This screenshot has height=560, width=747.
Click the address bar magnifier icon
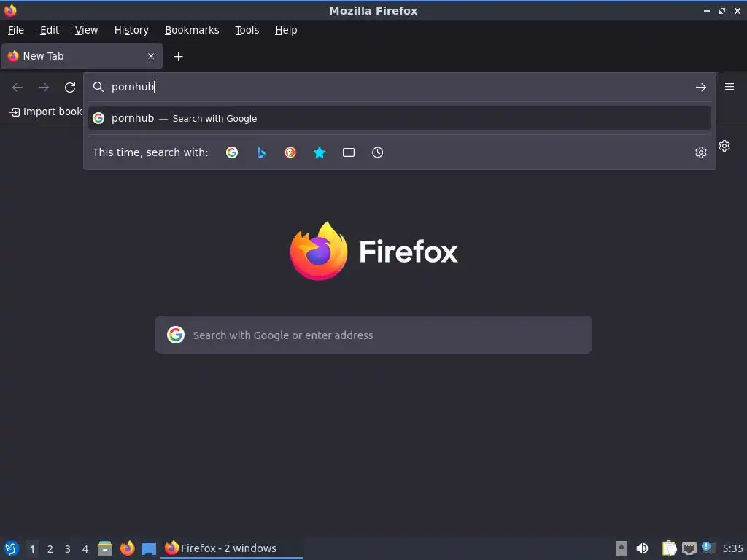point(98,87)
